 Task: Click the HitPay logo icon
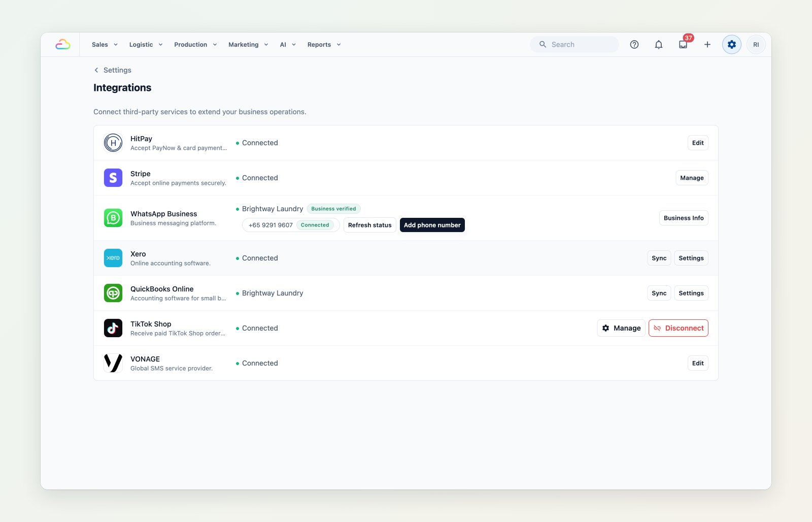[x=113, y=143]
